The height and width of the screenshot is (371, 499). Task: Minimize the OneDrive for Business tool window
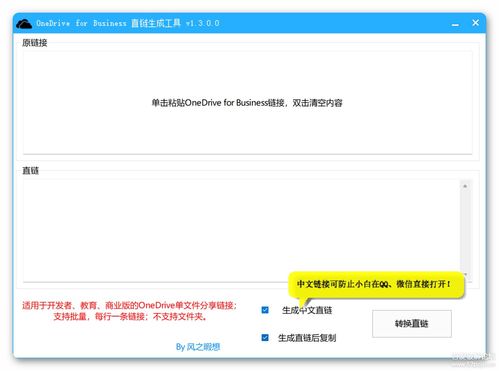click(455, 24)
